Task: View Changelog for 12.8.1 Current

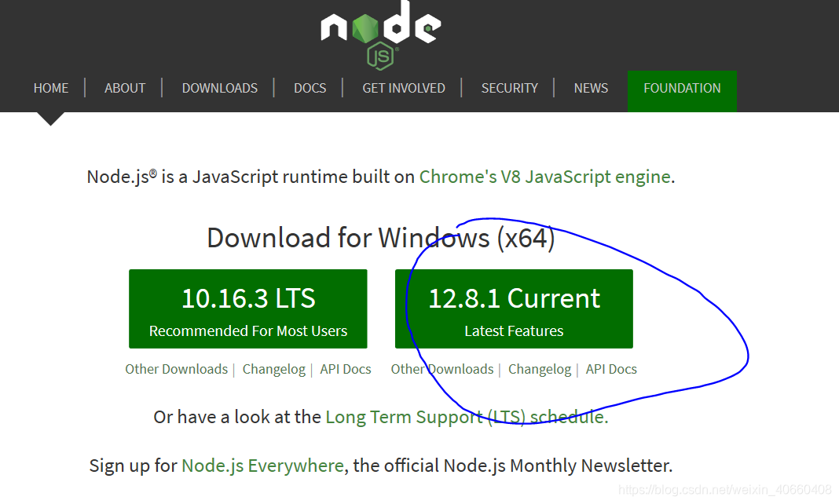Action: pos(540,369)
